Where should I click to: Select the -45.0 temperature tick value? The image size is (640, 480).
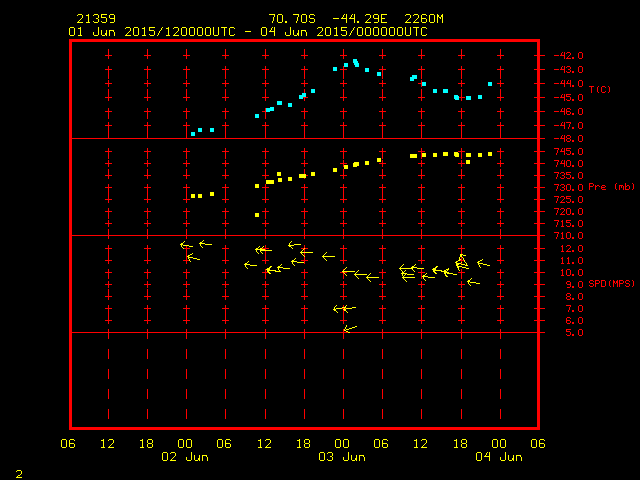pyautogui.click(x=569, y=98)
